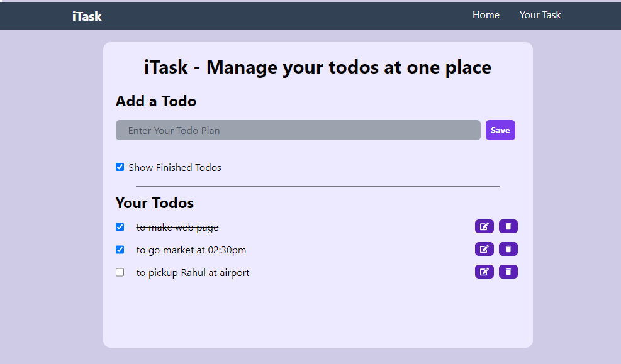Image resolution: width=621 pixels, height=364 pixels.
Task: Click the iTask brand logo link
Action: [86, 16]
